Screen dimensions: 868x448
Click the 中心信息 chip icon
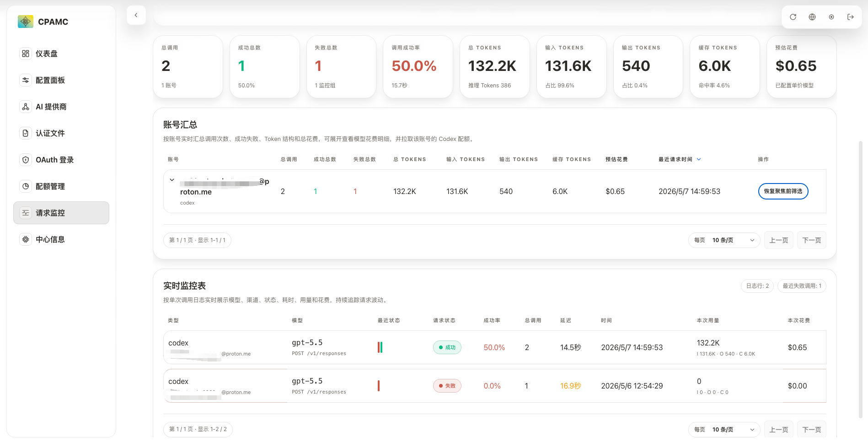pos(26,239)
